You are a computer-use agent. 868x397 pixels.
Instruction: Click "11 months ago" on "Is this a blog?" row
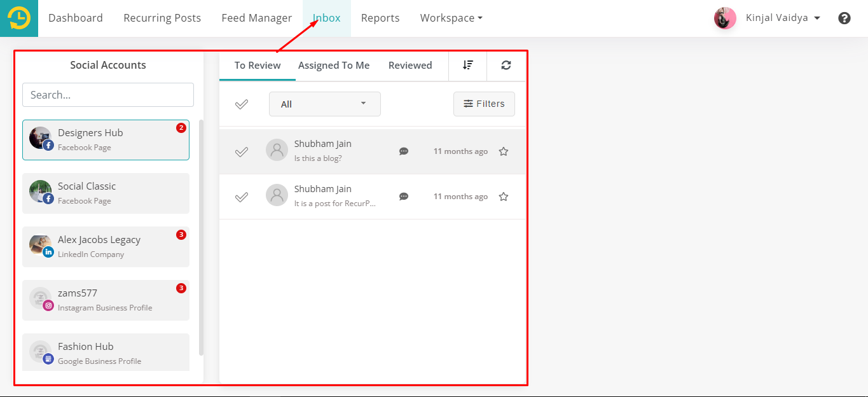pyautogui.click(x=460, y=151)
